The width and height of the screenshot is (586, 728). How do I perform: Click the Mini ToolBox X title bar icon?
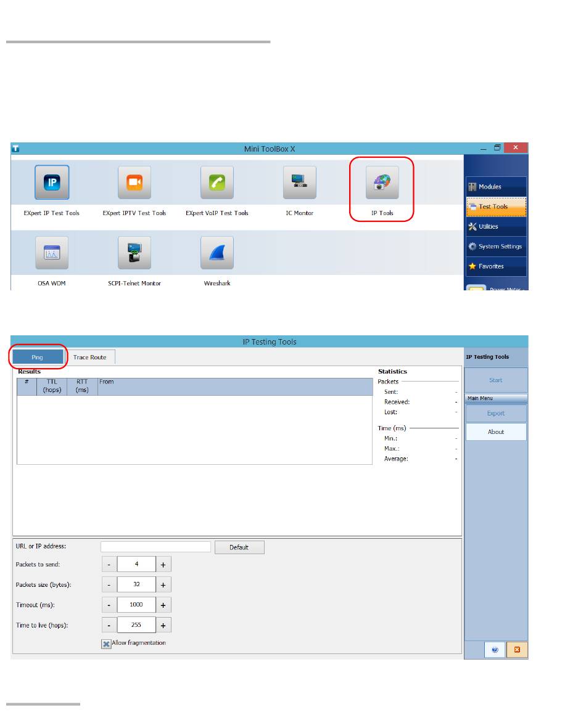15,149
